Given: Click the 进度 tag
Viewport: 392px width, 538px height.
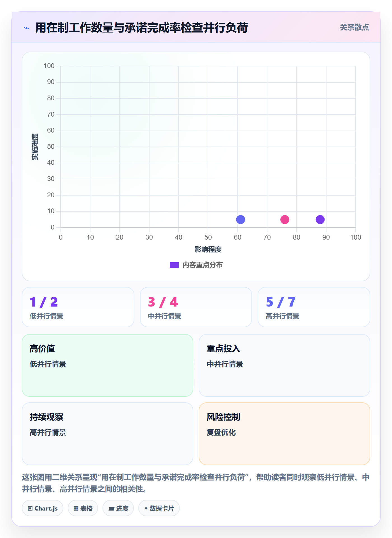Looking at the screenshot, I should click(x=118, y=508).
